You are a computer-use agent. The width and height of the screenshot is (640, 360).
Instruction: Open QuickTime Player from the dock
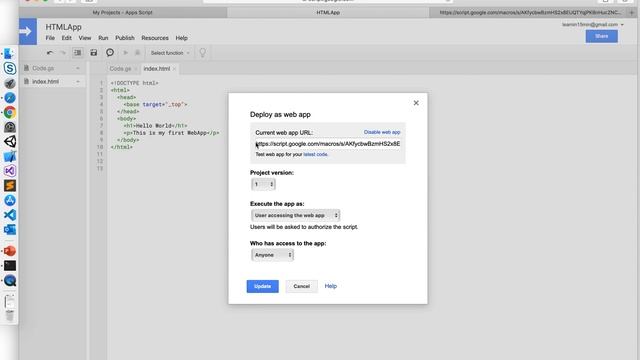[x=10, y=280]
